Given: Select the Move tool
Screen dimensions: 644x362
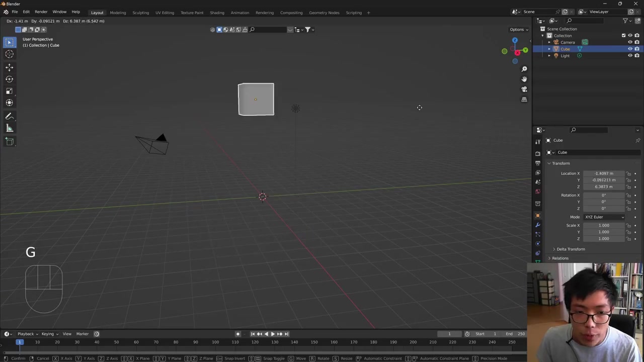Looking at the screenshot, I should [x=9, y=67].
